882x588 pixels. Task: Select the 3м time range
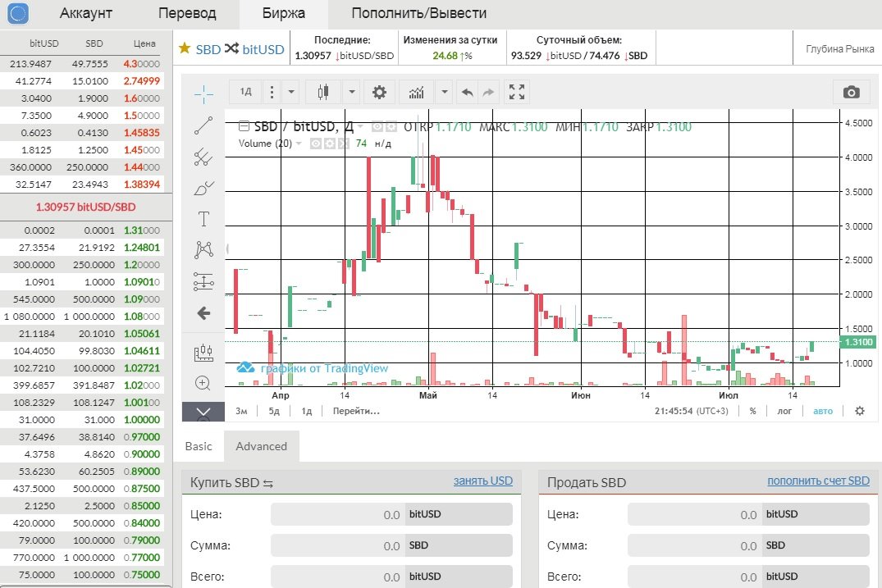pyautogui.click(x=241, y=411)
